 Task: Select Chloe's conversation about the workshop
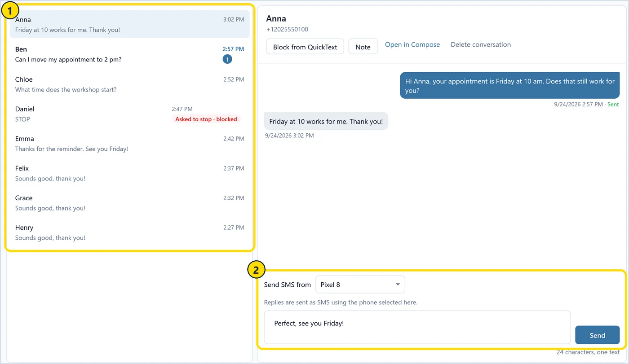[129, 84]
